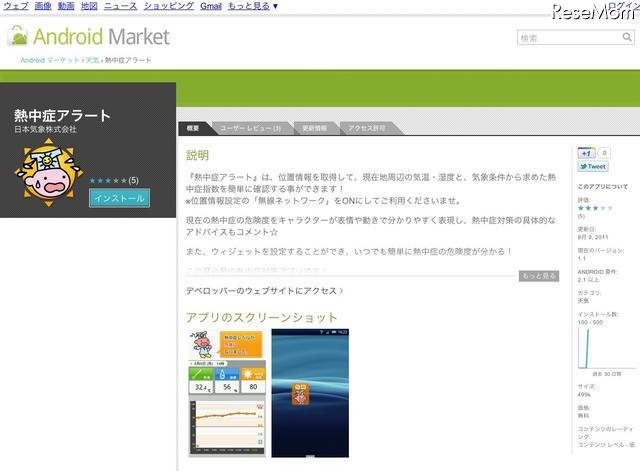Expand description with もっと見る button
The image size is (640, 471).
click(539, 276)
